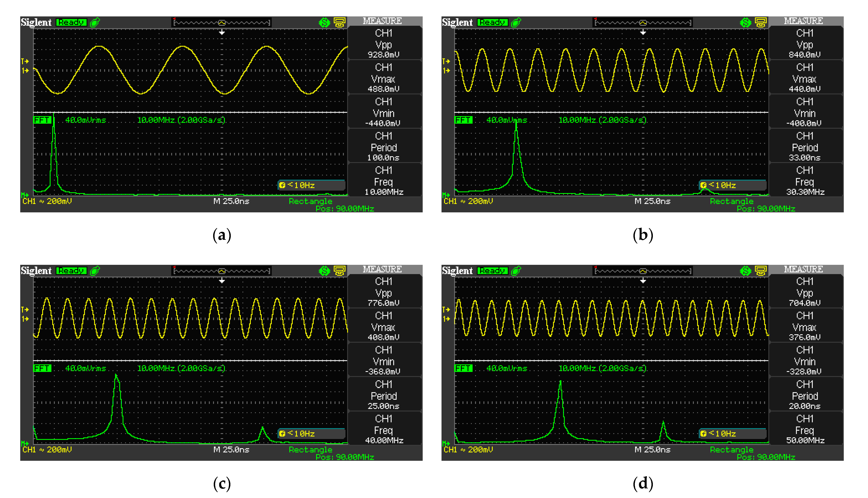Open the MEASURE menu header in scope (a)
Image resolution: width=868 pixels, height=498 pixels.
(382, 21)
